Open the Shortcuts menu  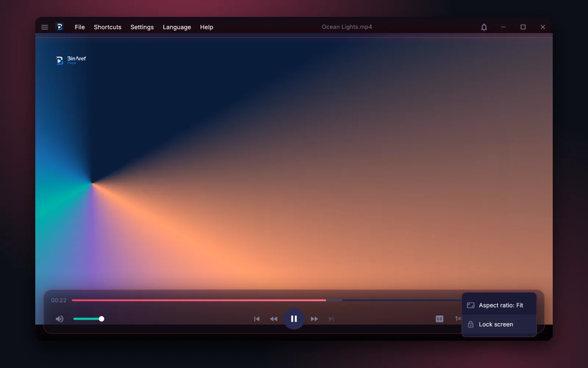(x=108, y=27)
